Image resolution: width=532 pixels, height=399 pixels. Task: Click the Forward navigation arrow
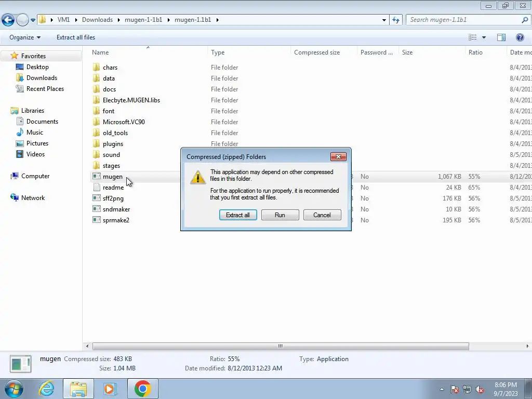point(22,20)
